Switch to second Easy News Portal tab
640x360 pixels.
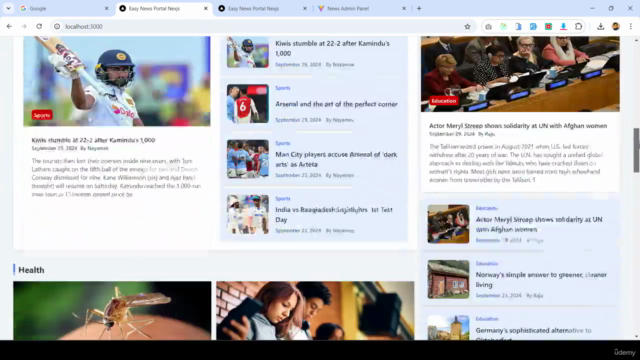pyautogui.click(x=262, y=8)
